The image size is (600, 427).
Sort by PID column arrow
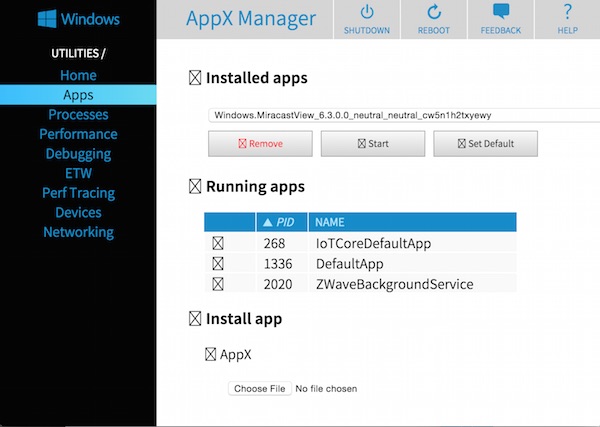268,222
